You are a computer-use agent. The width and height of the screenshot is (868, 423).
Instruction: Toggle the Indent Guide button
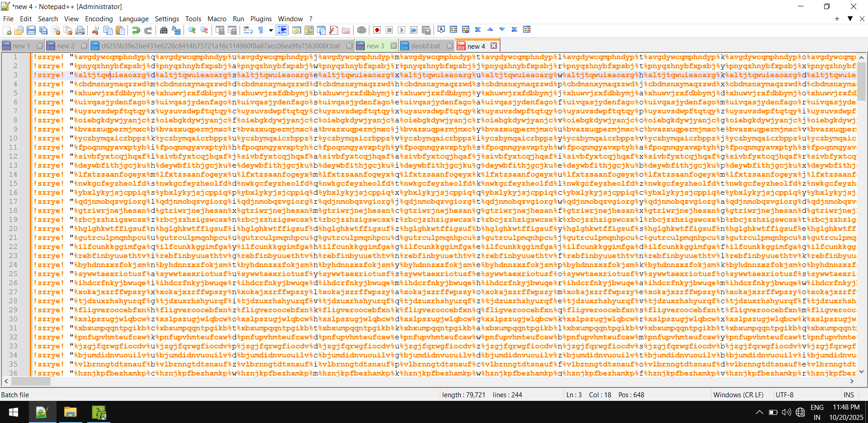click(282, 30)
